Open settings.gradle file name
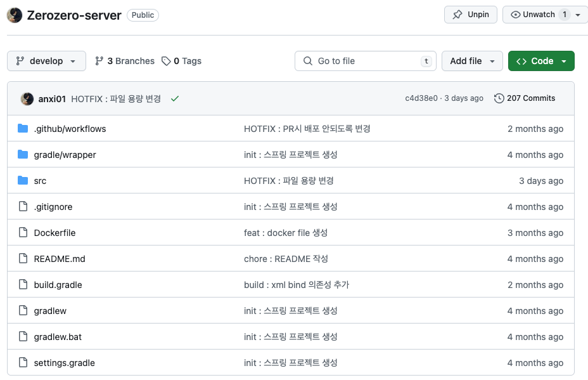Viewport: 588px width, 380px height. [x=64, y=363]
